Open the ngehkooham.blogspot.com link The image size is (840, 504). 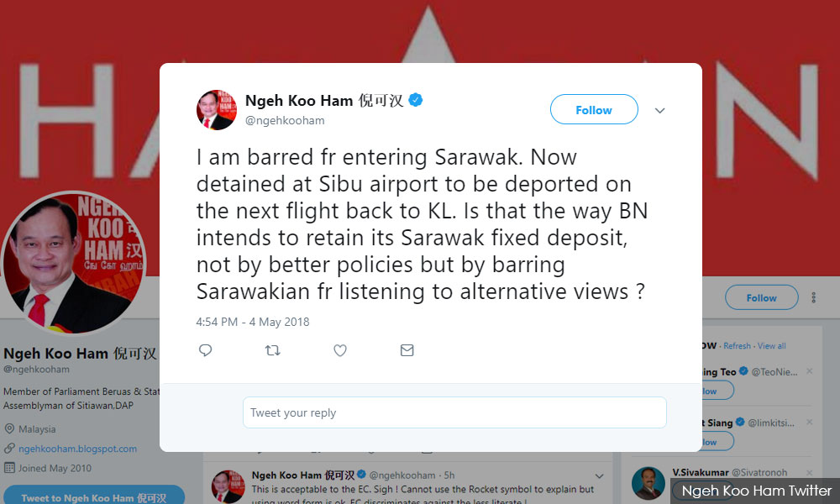77,449
